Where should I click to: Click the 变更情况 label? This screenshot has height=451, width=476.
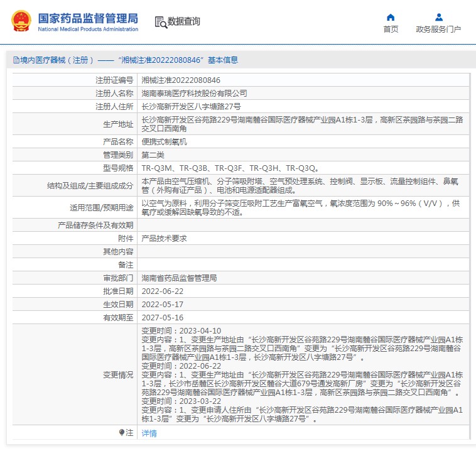[118, 375]
